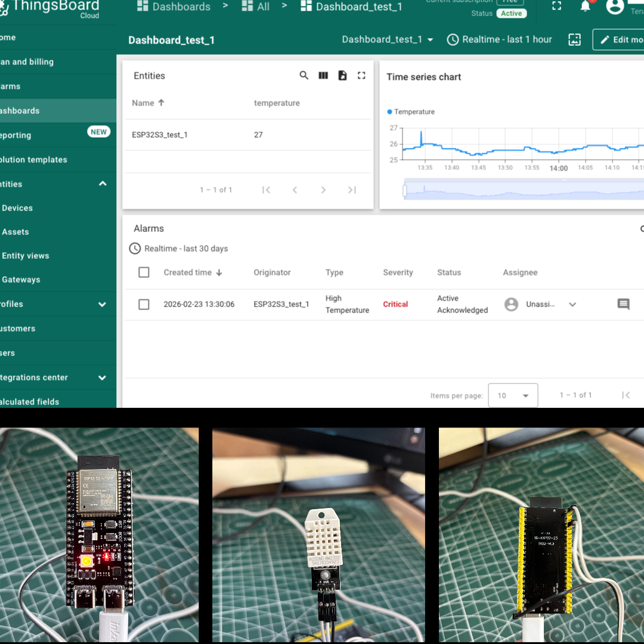Click Edit mode button
This screenshot has height=644, width=644.
click(618, 39)
